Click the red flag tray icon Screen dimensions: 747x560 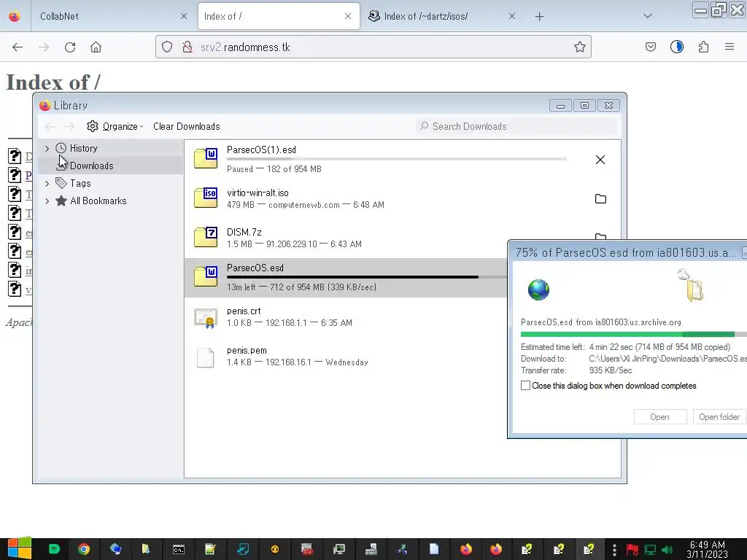point(632,550)
